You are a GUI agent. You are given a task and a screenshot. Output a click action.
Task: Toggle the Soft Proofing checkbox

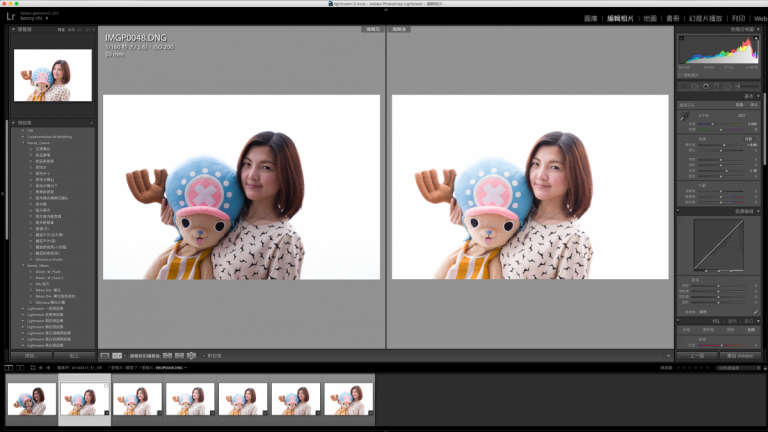pos(203,355)
